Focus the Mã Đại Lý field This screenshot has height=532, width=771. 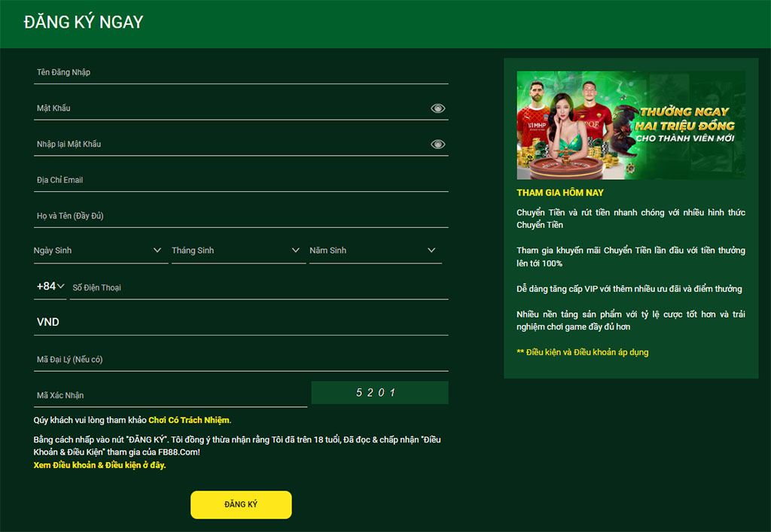(241, 360)
